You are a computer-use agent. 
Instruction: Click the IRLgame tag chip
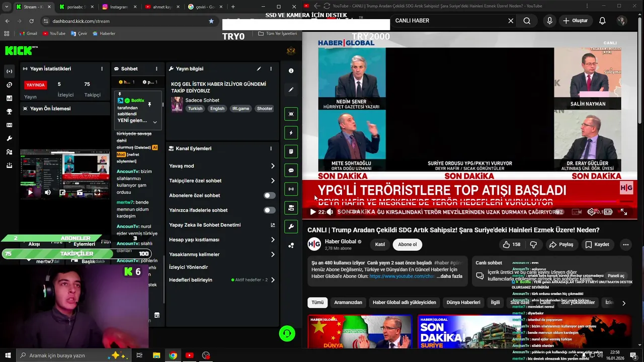pos(240,109)
